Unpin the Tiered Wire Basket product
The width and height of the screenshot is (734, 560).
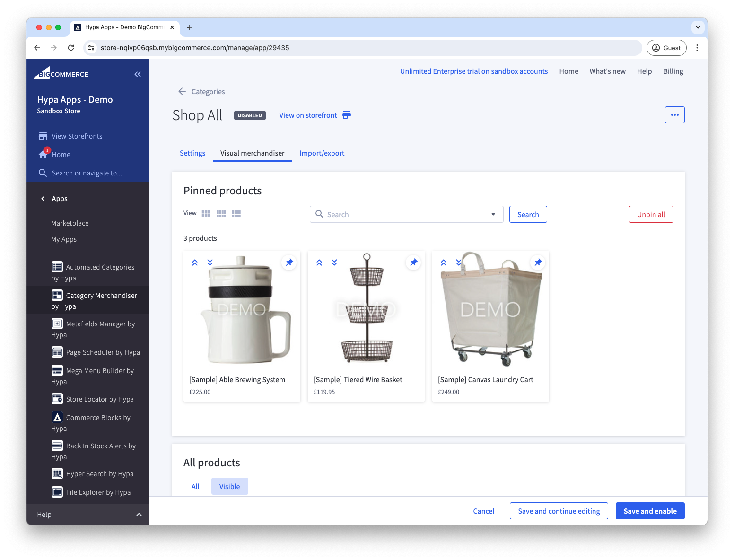[413, 262]
